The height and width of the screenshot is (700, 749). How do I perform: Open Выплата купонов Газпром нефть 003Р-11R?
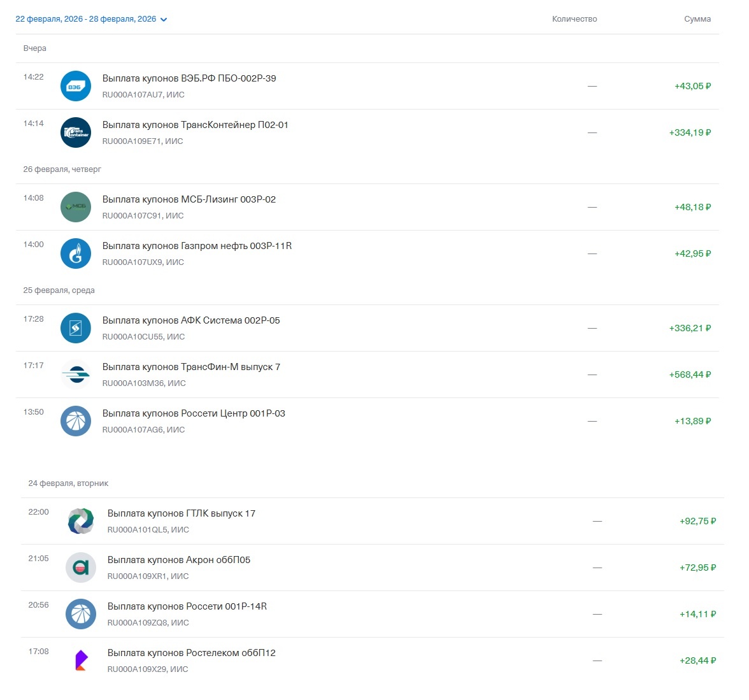point(197,246)
